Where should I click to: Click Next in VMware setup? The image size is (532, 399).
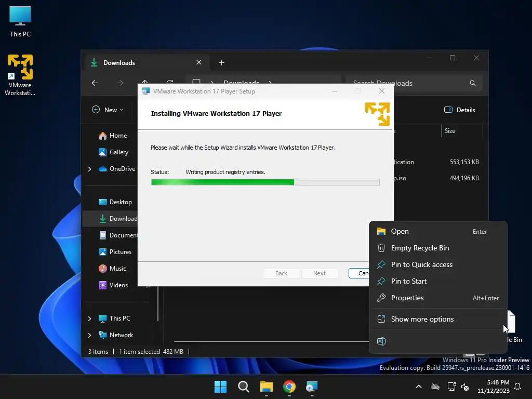tap(320, 273)
